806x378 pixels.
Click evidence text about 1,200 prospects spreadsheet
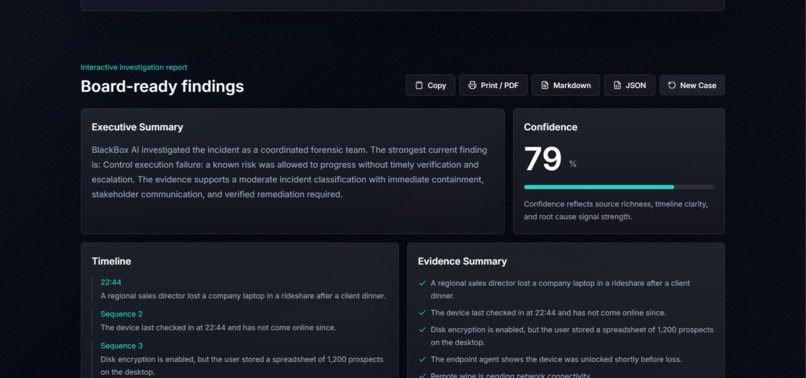[x=572, y=336]
